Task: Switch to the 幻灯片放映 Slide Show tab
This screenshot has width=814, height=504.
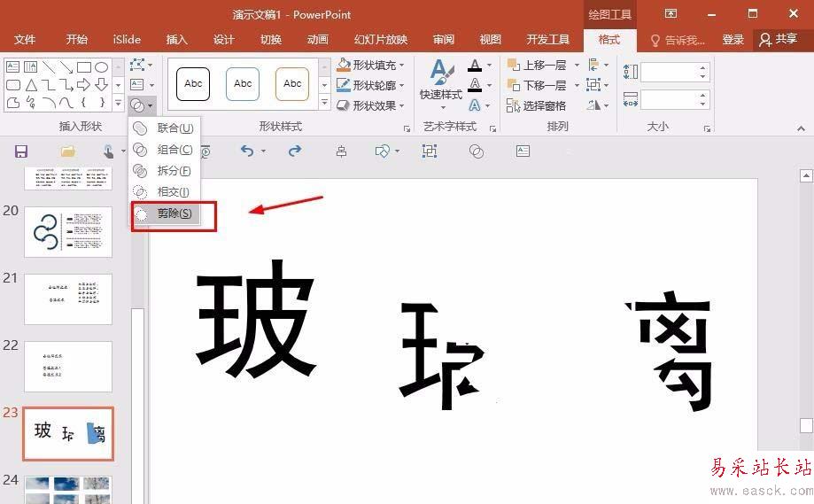Action: click(381, 40)
